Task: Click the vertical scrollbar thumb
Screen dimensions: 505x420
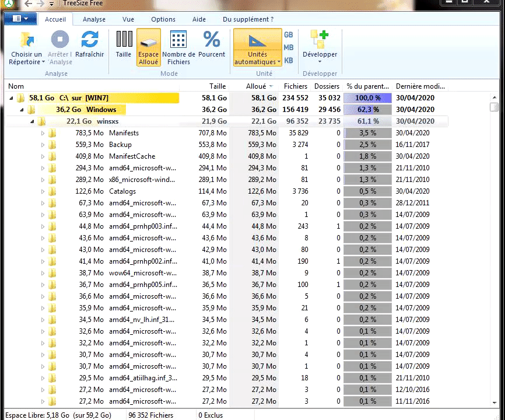Action: 494,107
